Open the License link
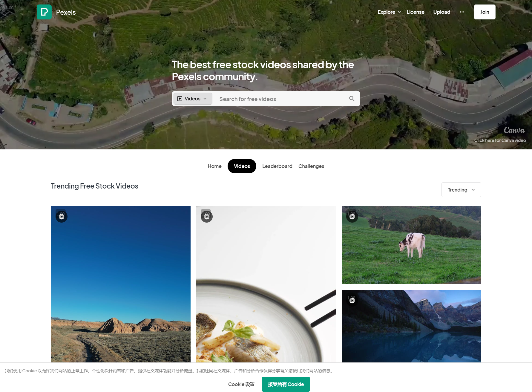 click(x=415, y=12)
